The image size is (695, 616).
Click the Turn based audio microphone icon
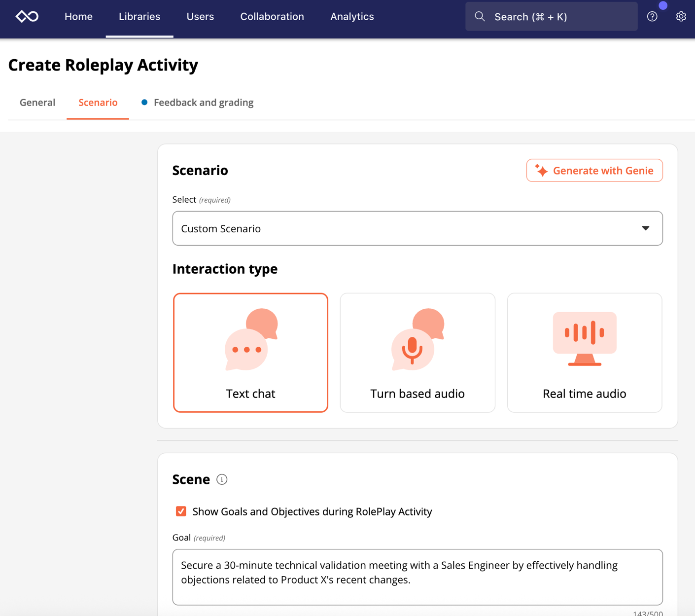(x=417, y=339)
